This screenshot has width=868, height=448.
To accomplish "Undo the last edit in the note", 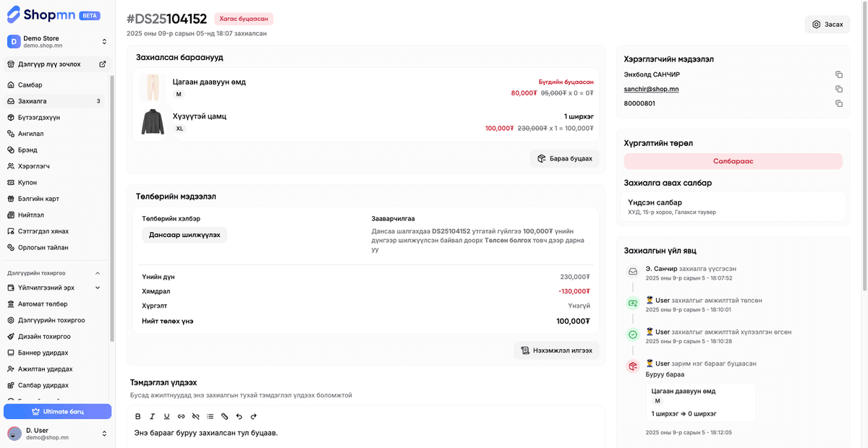I will (x=239, y=416).
